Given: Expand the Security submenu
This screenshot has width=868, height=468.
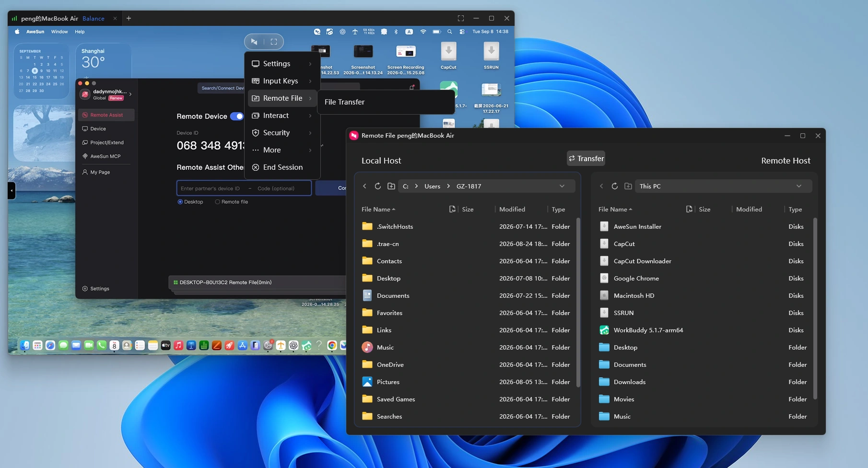Looking at the screenshot, I should point(282,133).
